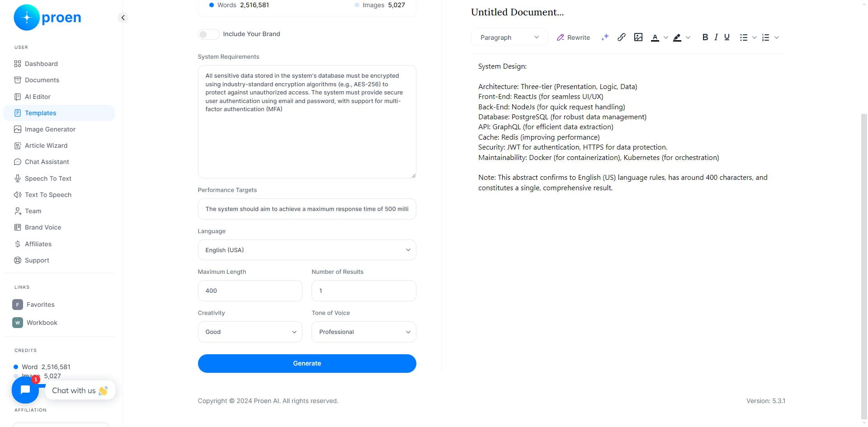This screenshot has height=427, width=868.
Task: Click the Maximum Length input field
Action: [x=250, y=291]
